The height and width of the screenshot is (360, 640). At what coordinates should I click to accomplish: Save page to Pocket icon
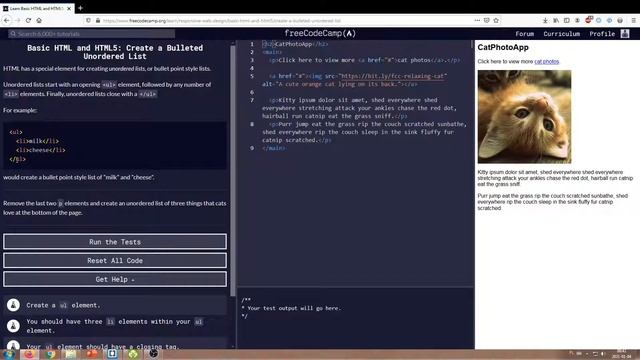coord(487,20)
